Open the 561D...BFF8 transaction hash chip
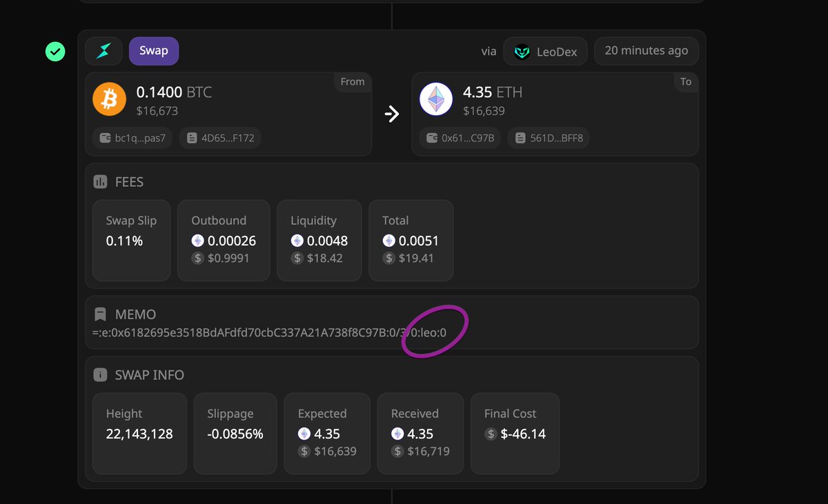 [549, 137]
